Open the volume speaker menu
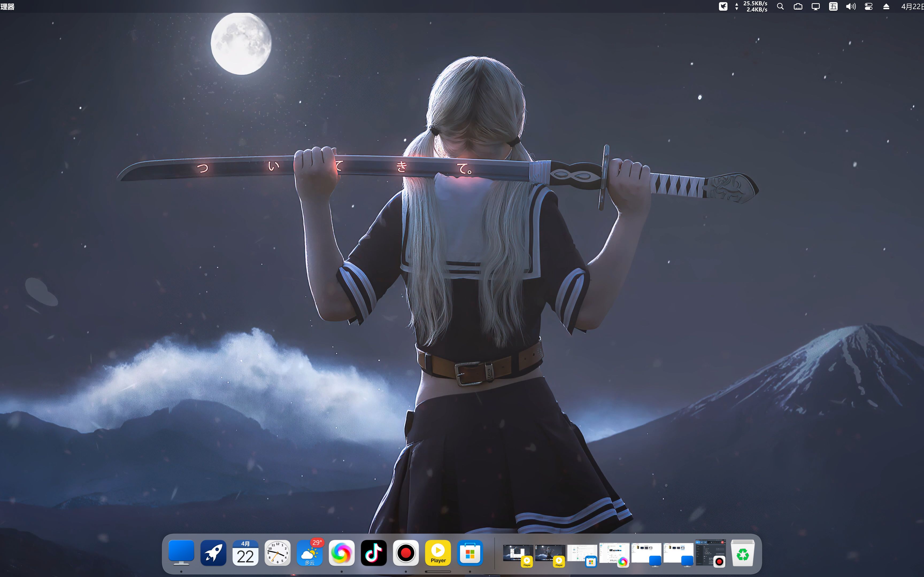This screenshot has width=924, height=577. (x=851, y=6)
